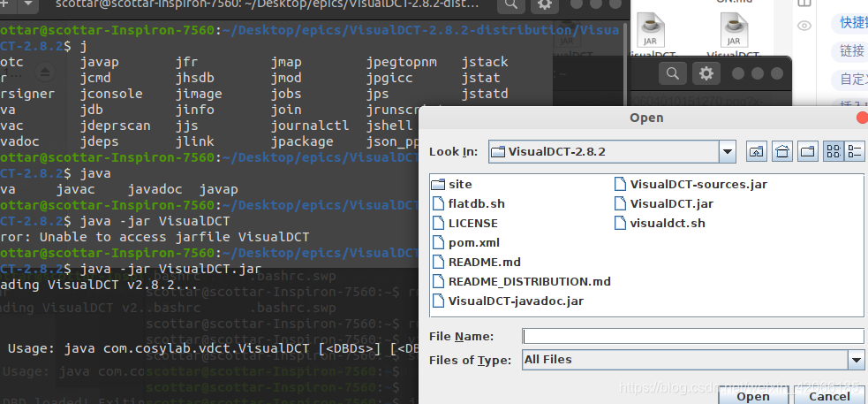Select VisualDCT-javadoc.jar file
This screenshot has height=404, width=868.
point(508,301)
